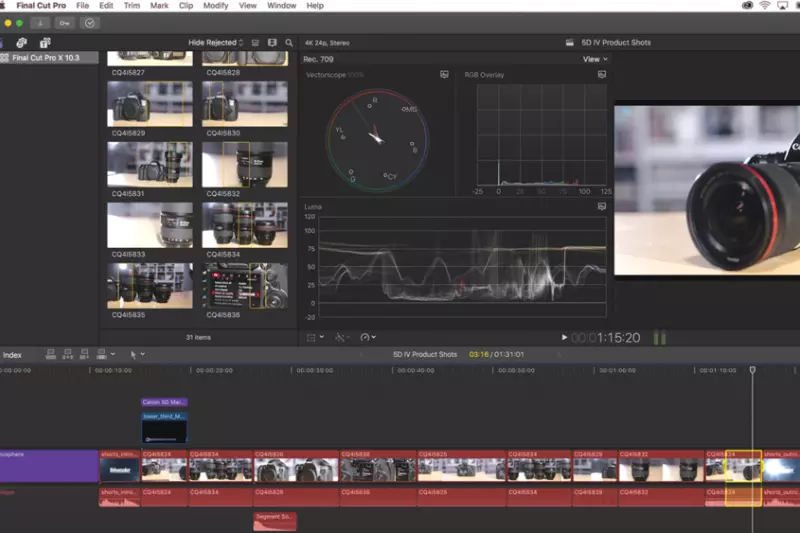Click the green zoom window button
The image size is (800, 533).
pyautogui.click(x=19, y=23)
